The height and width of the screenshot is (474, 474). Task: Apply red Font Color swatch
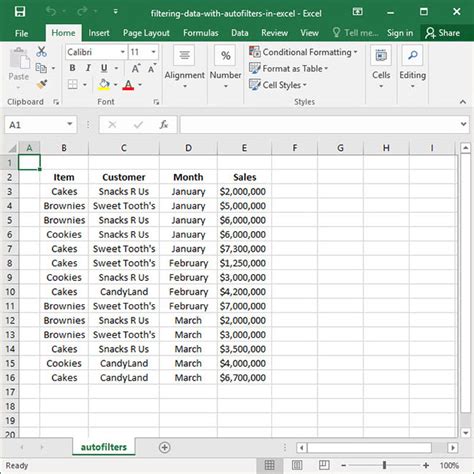tap(128, 85)
